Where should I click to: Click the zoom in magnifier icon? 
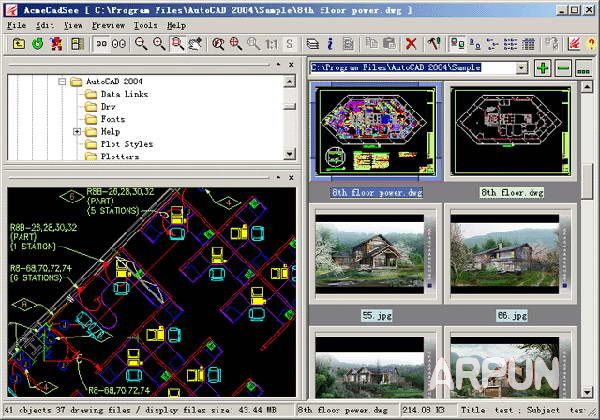coord(160,44)
